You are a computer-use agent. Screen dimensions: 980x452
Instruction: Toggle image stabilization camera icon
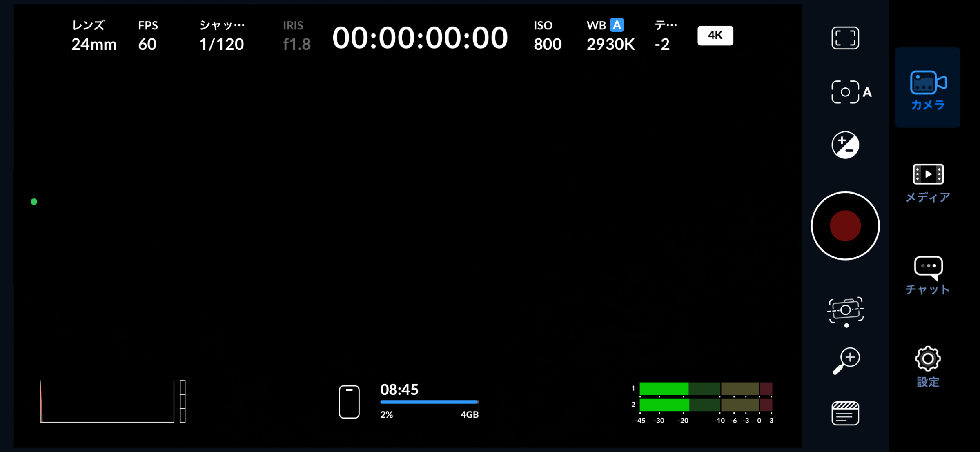point(845,310)
